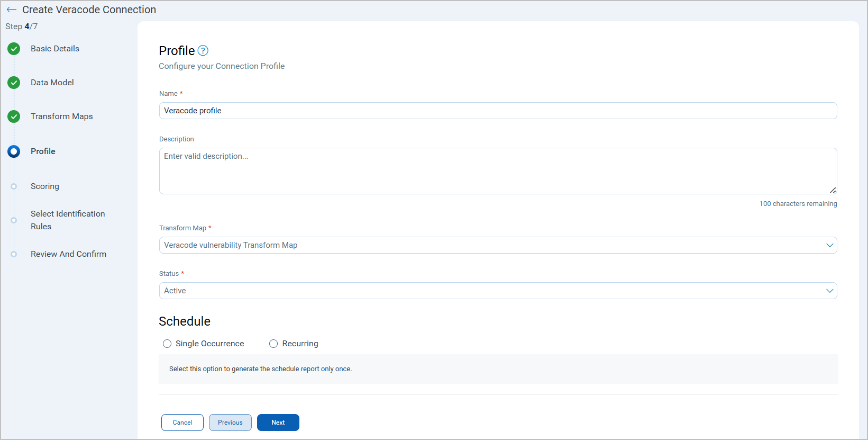Image resolution: width=868 pixels, height=440 pixels.
Task: Click the 'Transform Map' field label
Action: click(x=183, y=228)
